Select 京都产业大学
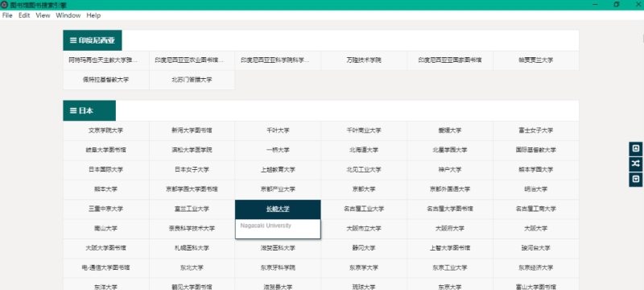 point(278,189)
